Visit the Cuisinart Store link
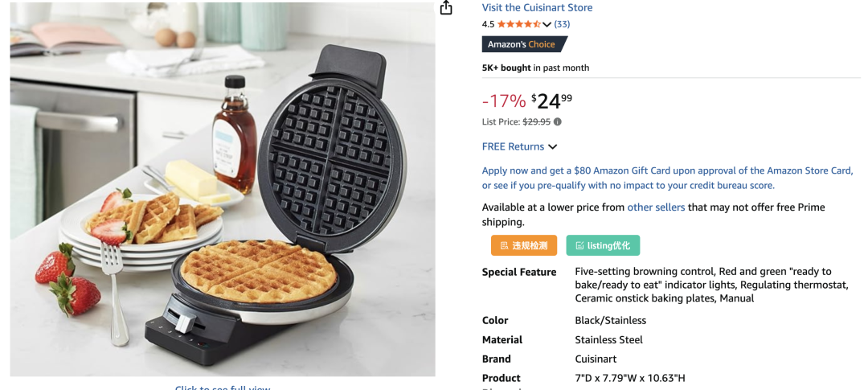This screenshot has width=868, height=390. click(537, 8)
